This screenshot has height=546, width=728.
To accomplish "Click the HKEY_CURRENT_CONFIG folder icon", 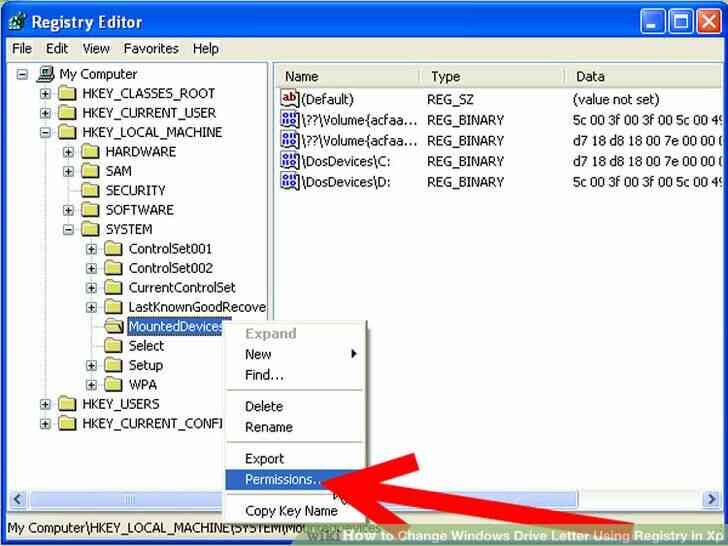I will tap(67, 423).
